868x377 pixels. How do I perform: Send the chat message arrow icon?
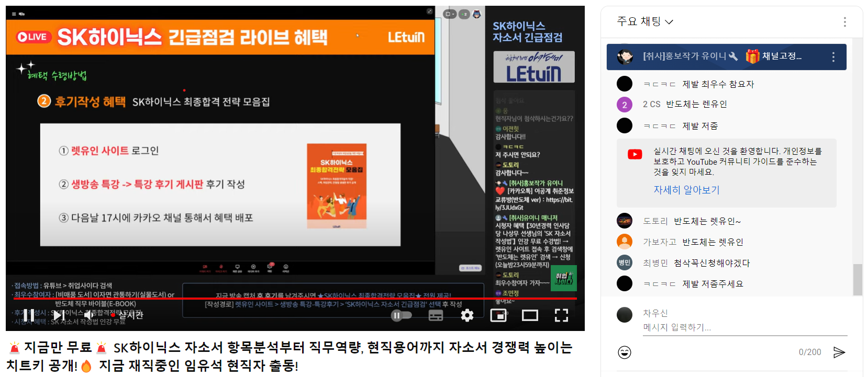[839, 352]
